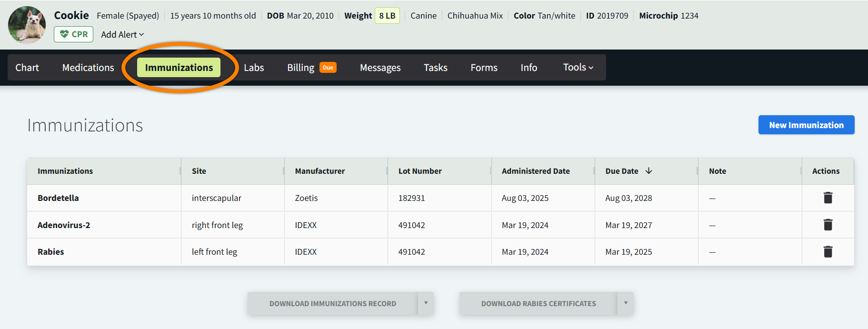Viewport: 868px width, 329px height.
Task: Open Cookie's profile photo
Action: click(x=27, y=25)
